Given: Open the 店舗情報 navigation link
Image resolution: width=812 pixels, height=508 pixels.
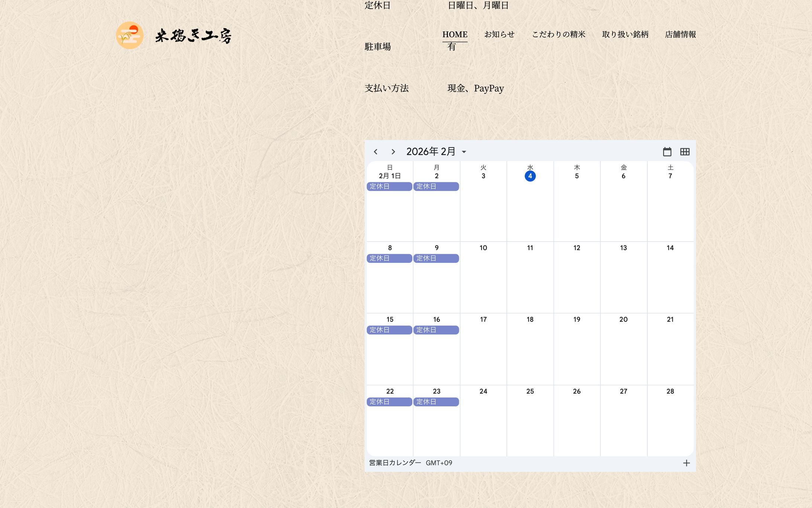Looking at the screenshot, I should pyautogui.click(x=680, y=34).
